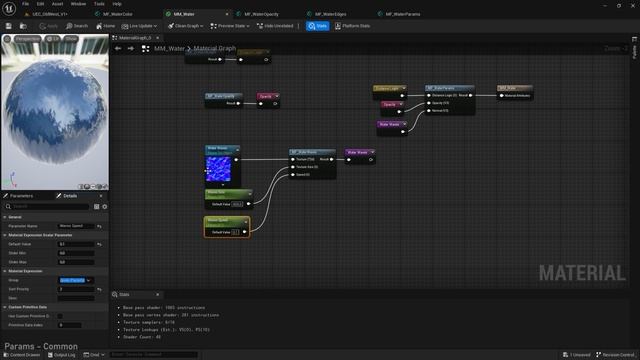Open the Search tool in toolbar
This screenshot has height=360, width=640.
(77, 26)
